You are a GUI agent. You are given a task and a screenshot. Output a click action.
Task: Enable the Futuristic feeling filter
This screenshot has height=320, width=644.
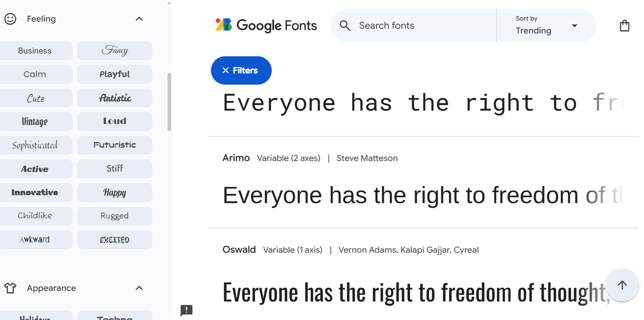(x=115, y=145)
